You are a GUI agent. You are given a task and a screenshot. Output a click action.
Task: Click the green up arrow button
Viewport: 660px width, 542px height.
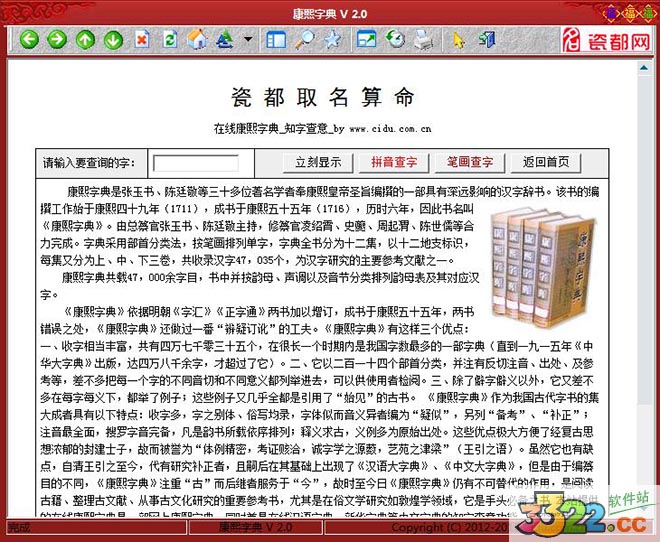tap(85, 40)
